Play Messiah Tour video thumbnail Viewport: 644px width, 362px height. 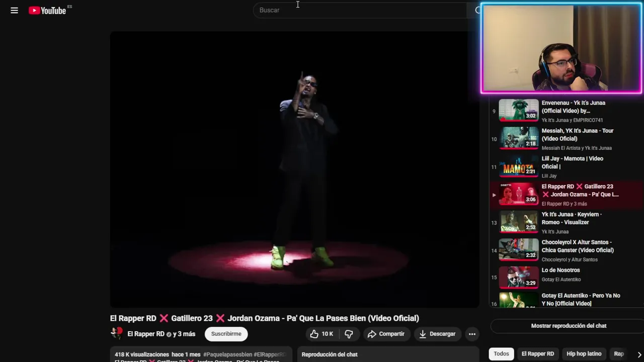pos(518,138)
